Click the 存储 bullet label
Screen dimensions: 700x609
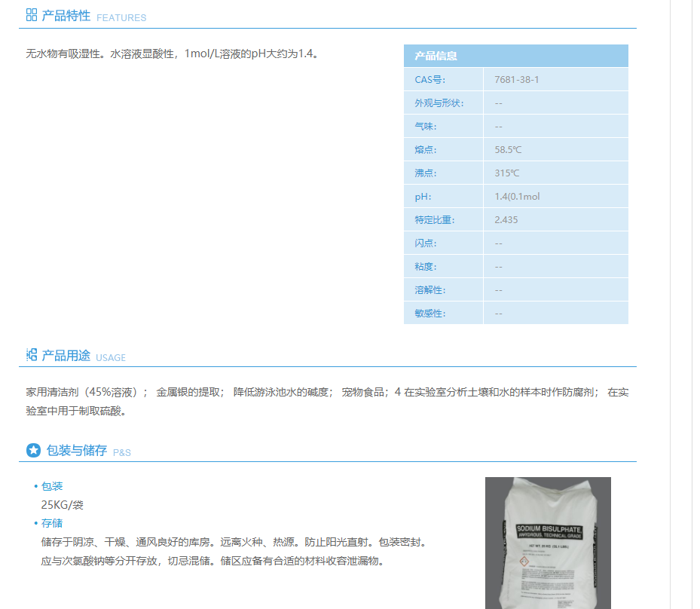click(x=52, y=523)
